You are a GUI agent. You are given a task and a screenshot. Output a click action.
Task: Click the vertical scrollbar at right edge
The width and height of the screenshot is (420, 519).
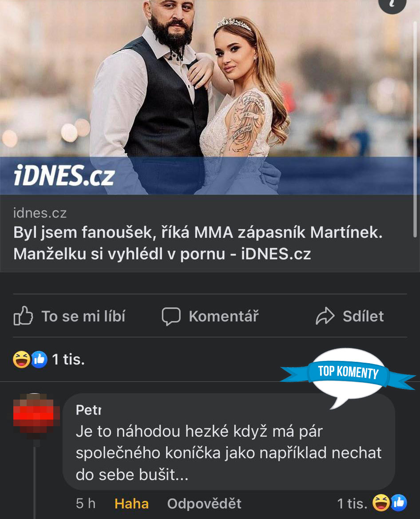coord(415,129)
